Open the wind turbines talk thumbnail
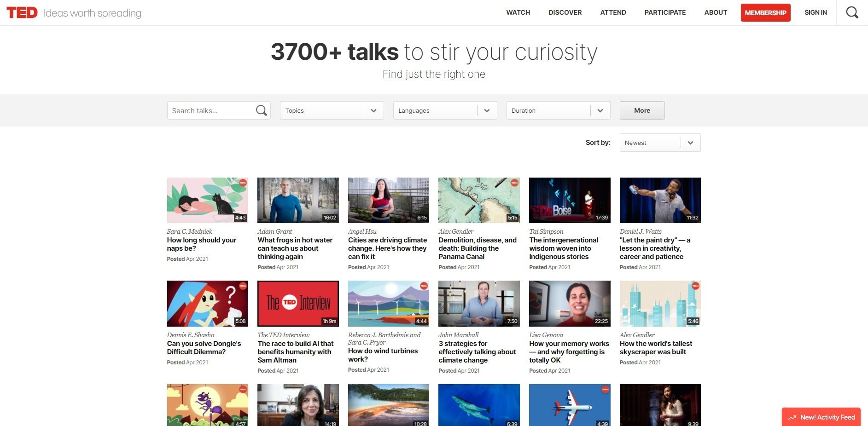 (388, 303)
